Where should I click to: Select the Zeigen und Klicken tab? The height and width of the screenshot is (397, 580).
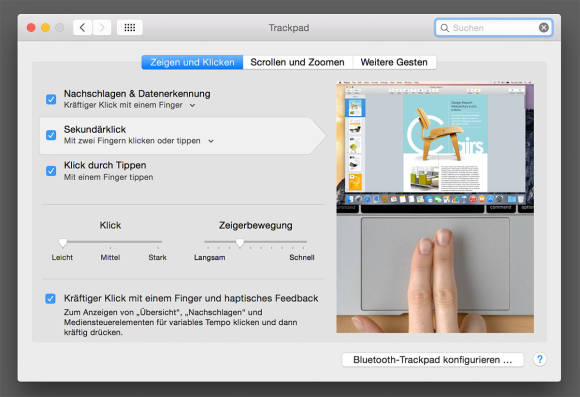pyautogui.click(x=192, y=62)
